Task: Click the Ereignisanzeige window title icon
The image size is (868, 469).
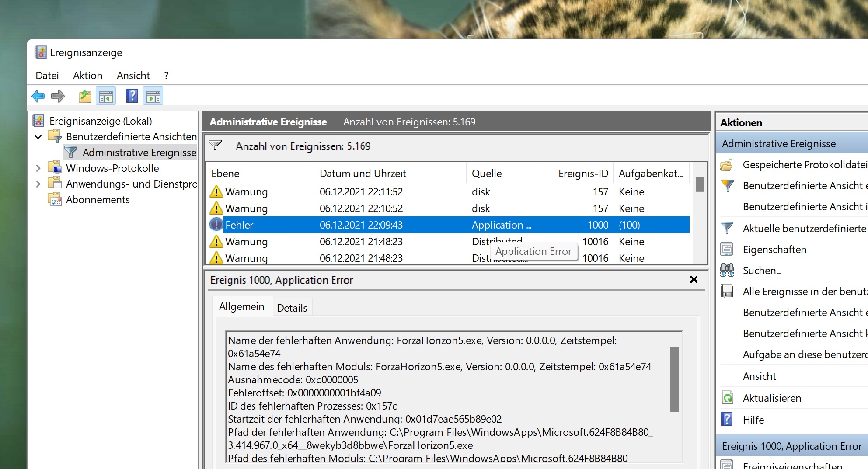Action: (x=41, y=52)
